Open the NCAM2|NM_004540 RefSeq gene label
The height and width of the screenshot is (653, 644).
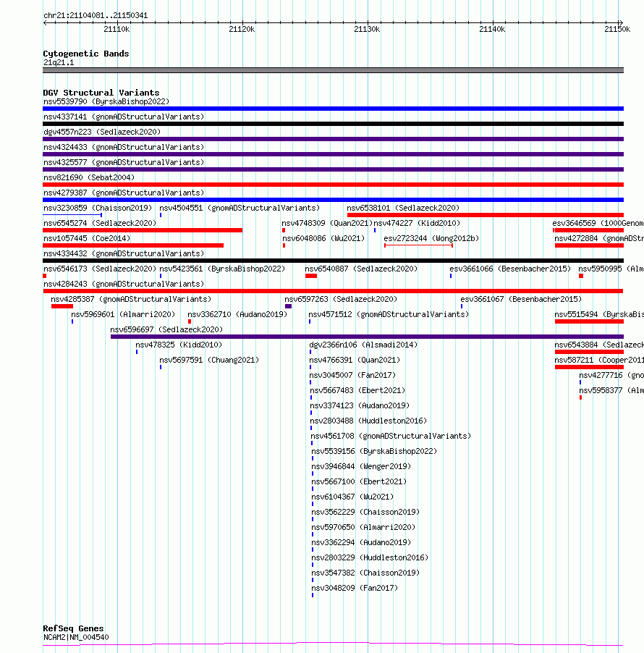point(76,638)
